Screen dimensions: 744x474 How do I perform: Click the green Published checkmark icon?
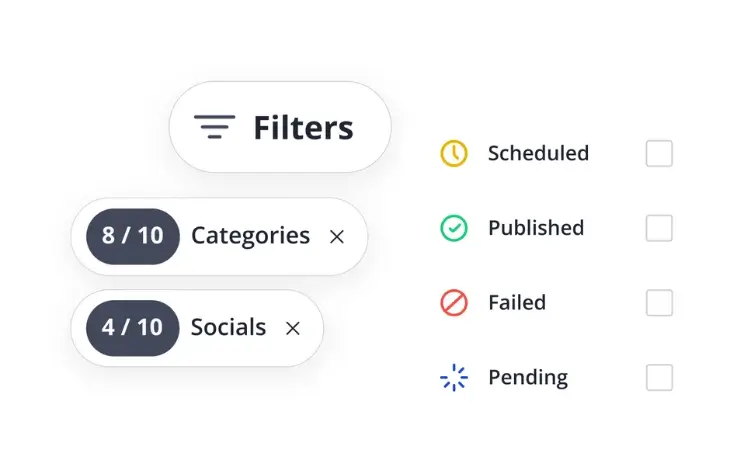pyautogui.click(x=454, y=228)
